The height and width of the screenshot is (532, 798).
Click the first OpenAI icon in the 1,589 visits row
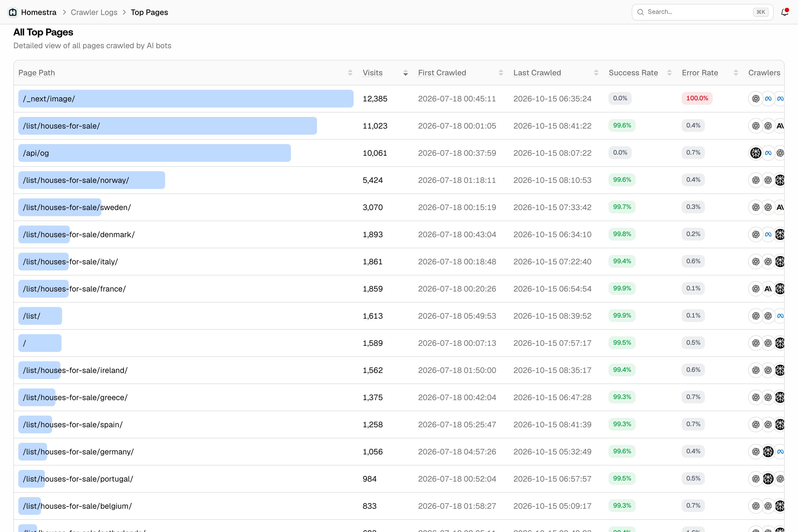(x=756, y=343)
